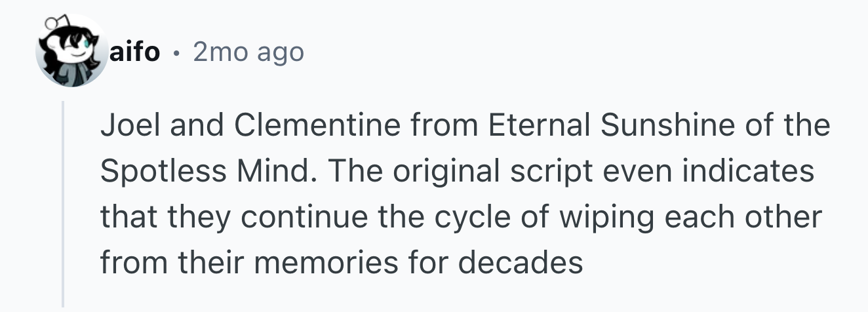Viewport: 868px width, 312px height.
Task: Open aifo's Snoo avatar image
Action: (72, 51)
